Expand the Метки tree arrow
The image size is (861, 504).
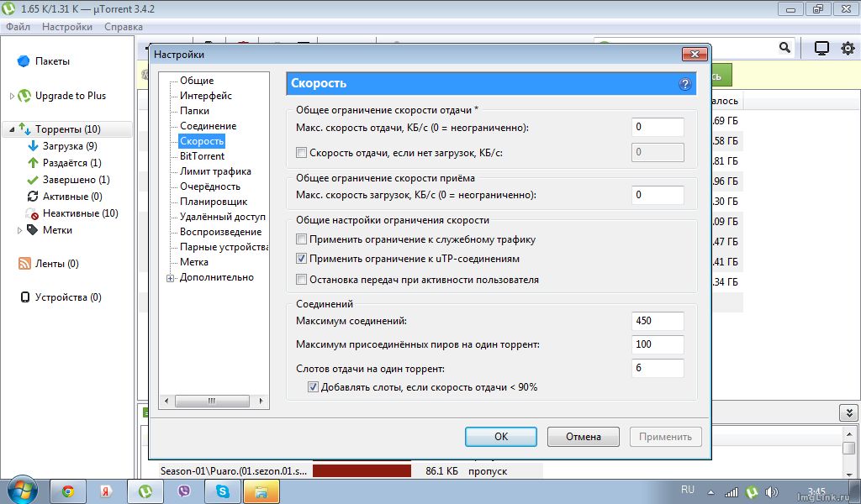click(x=20, y=230)
